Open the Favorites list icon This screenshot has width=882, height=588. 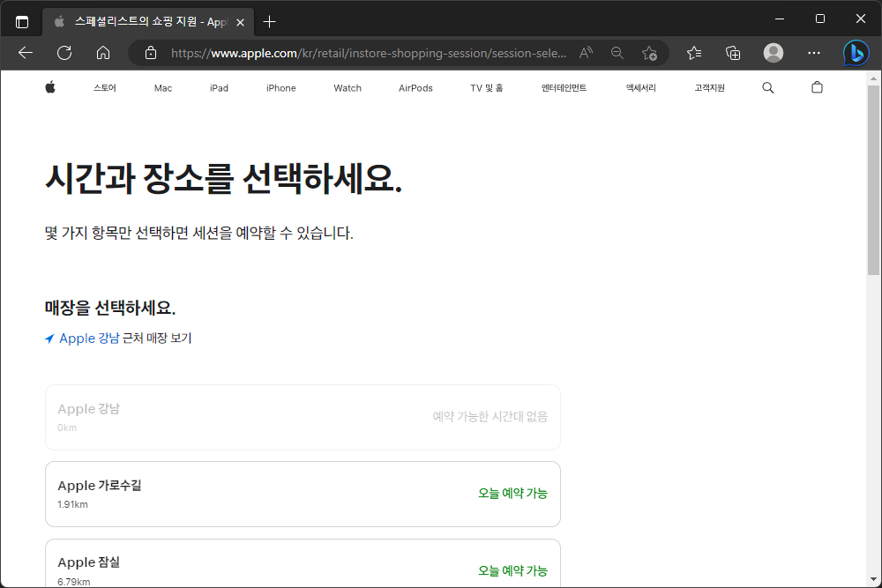point(694,53)
